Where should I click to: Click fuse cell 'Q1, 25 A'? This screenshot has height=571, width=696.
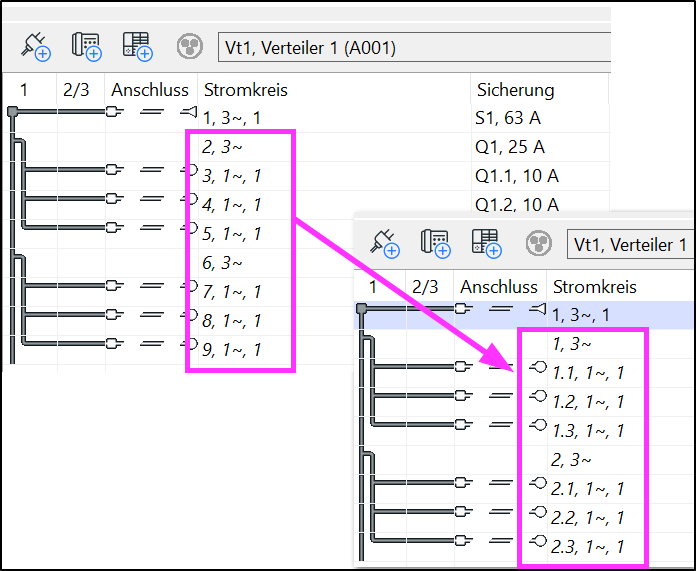(x=510, y=147)
